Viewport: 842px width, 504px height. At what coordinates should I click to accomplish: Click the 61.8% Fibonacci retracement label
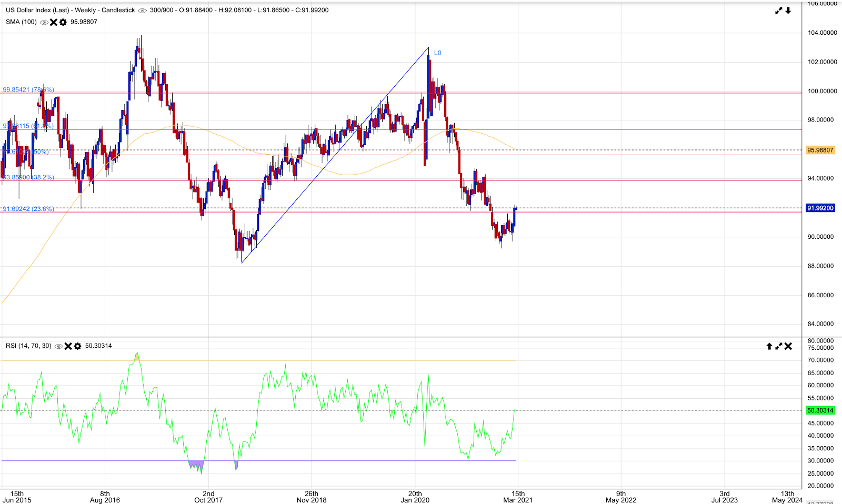click(28, 126)
